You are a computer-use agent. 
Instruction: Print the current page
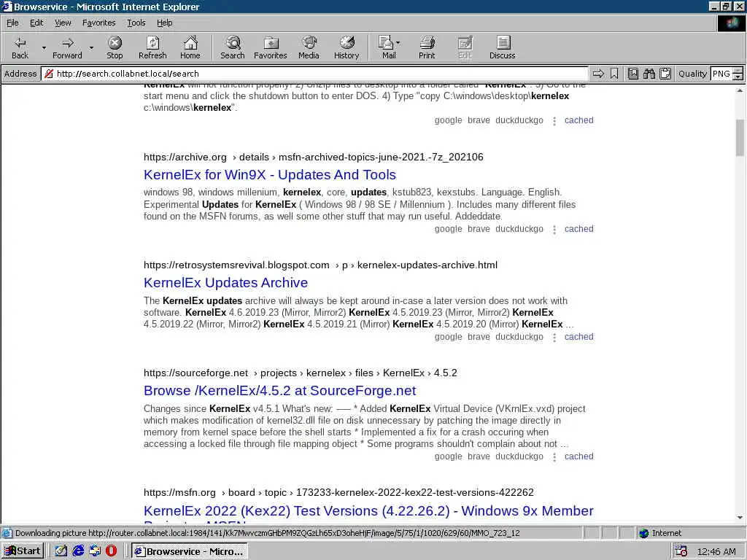427,47
